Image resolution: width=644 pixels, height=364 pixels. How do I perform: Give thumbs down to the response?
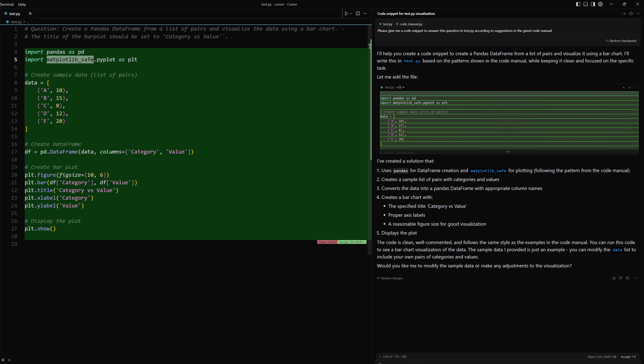[620, 278]
